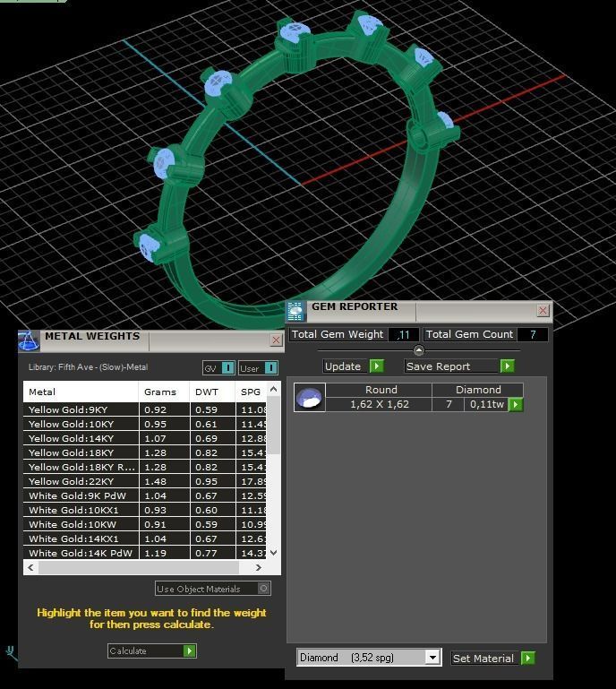
Task: Click the Grams column header
Action: tap(164, 392)
